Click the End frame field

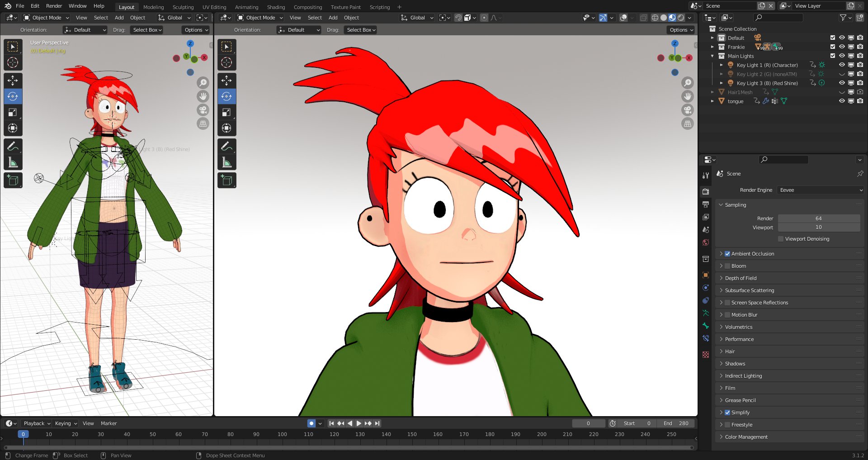[x=676, y=423]
